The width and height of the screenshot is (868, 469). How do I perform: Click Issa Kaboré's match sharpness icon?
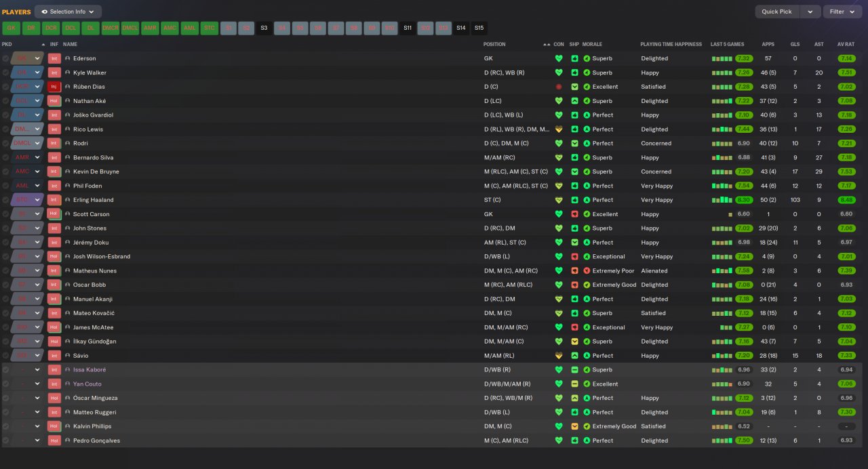(574, 369)
